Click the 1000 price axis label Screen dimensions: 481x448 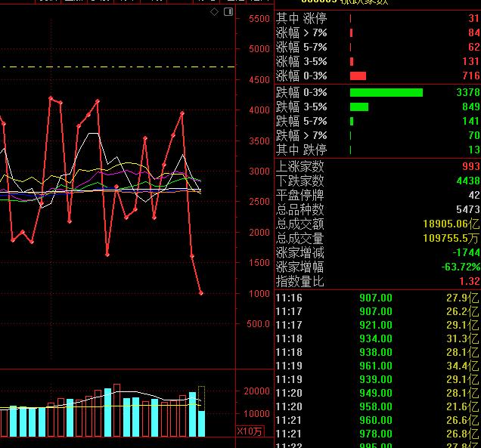click(259, 294)
